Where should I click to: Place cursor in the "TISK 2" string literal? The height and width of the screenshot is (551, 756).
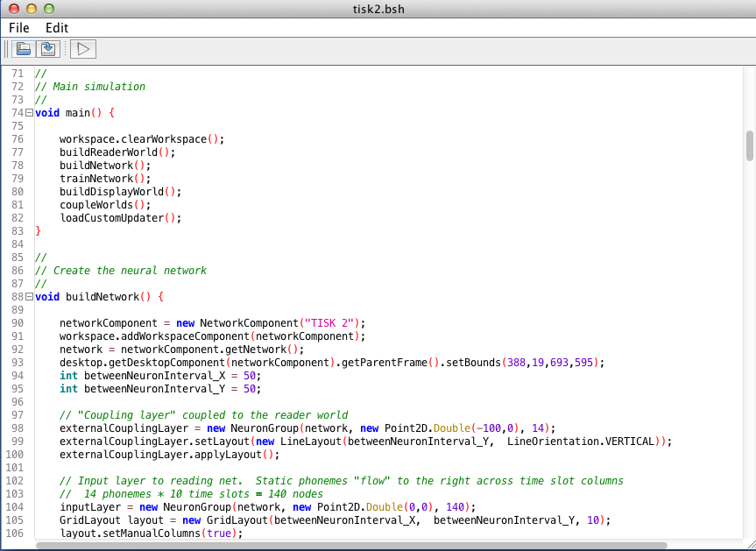pyautogui.click(x=336, y=322)
